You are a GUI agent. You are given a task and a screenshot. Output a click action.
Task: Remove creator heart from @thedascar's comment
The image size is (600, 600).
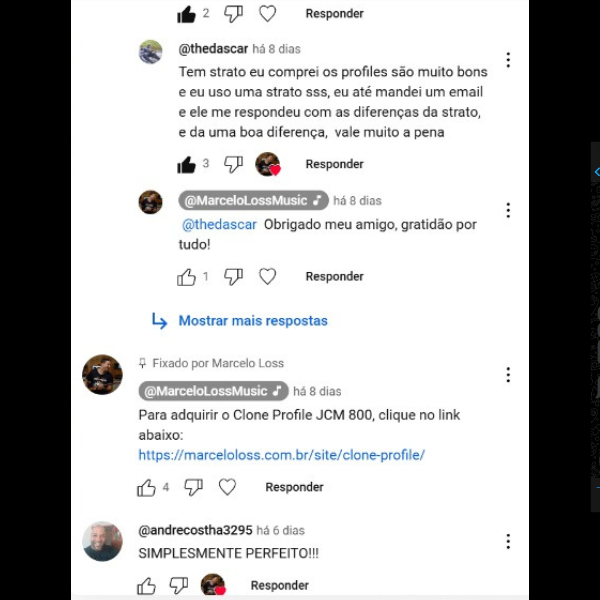pyautogui.click(x=268, y=164)
